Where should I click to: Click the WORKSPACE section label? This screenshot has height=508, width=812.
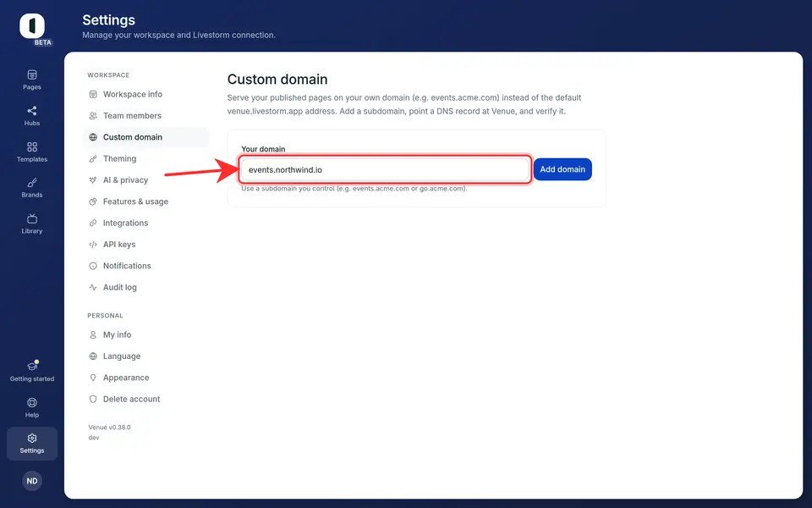coord(108,75)
